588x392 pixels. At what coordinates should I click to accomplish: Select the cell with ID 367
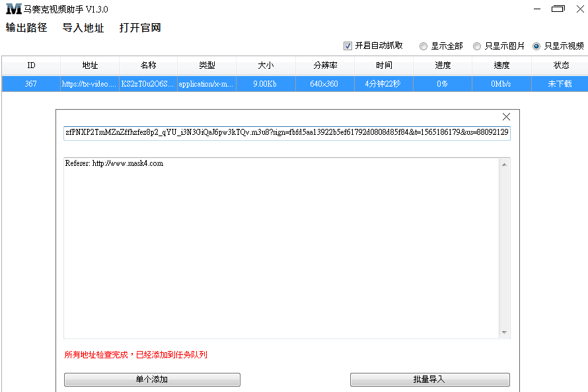point(31,84)
